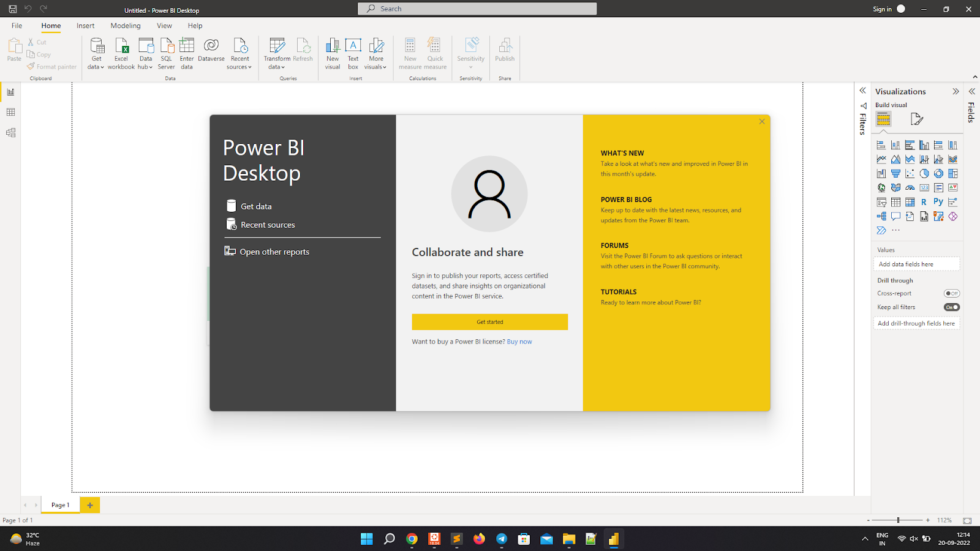Select the Map globe visual
This screenshot has height=551, width=980.
881,188
